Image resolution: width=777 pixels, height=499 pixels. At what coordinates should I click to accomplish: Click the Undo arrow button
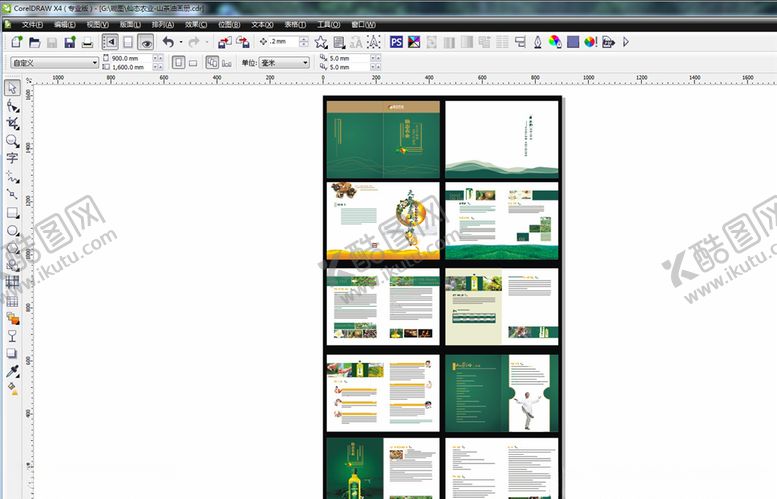click(168, 42)
